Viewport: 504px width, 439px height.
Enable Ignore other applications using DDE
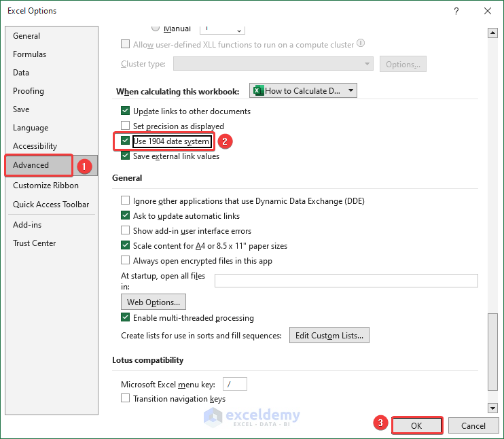[126, 200]
